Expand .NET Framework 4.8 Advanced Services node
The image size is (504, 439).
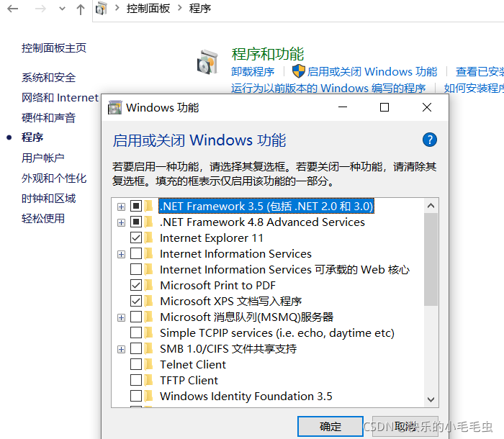pos(121,222)
